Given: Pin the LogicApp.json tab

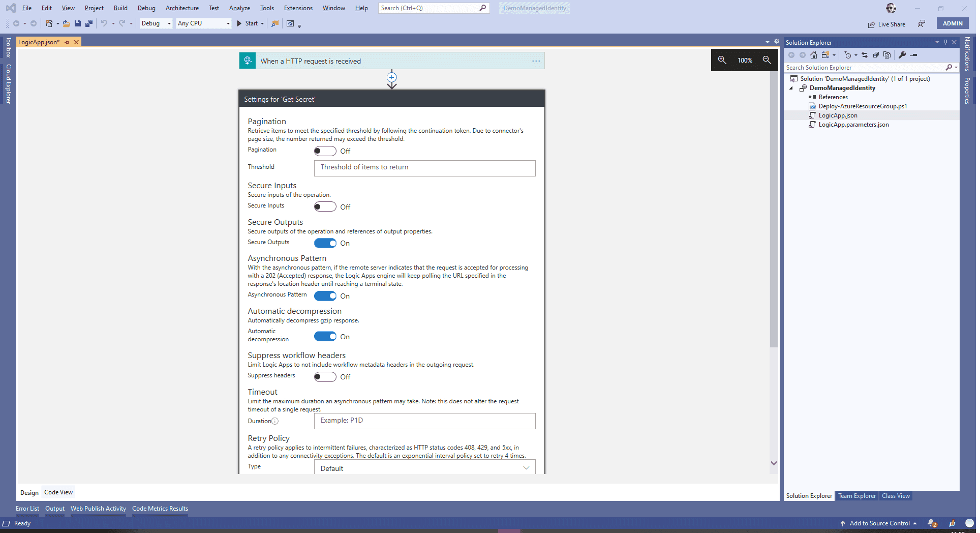Looking at the screenshot, I should [67, 42].
